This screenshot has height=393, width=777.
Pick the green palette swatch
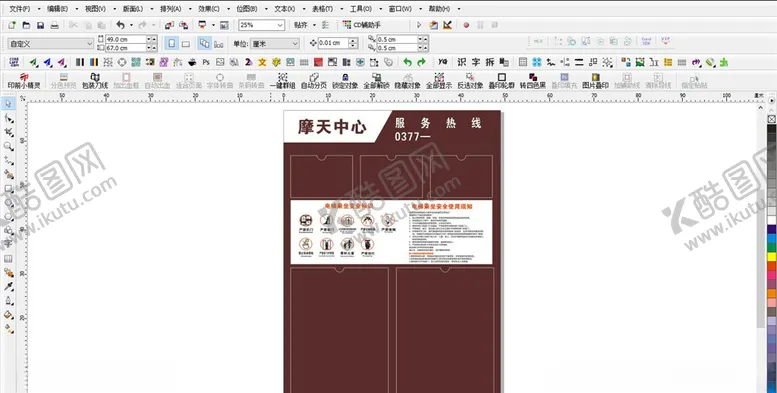772,247
